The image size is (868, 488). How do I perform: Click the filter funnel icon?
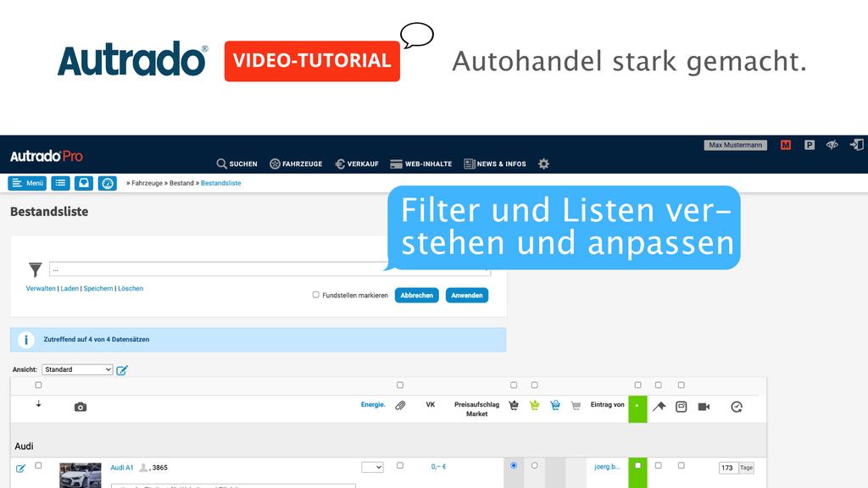pos(36,269)
